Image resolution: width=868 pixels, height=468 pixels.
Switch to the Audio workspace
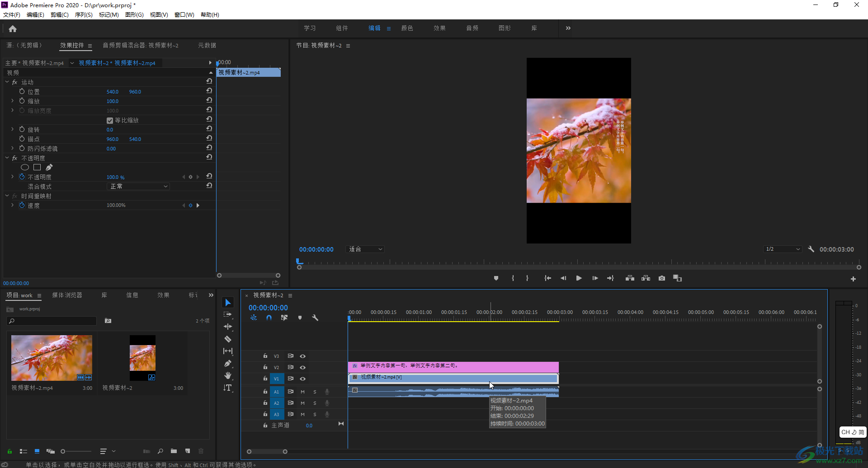click(472, 28)
